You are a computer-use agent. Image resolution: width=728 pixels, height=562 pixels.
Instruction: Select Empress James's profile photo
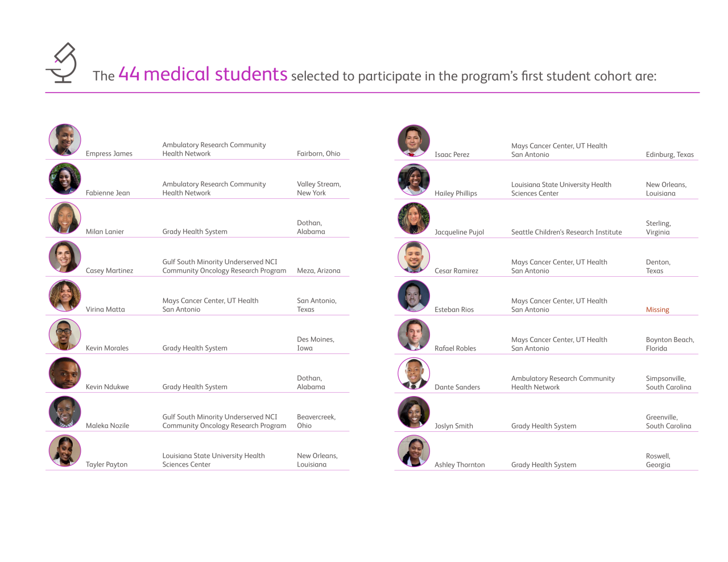(65, 140)
